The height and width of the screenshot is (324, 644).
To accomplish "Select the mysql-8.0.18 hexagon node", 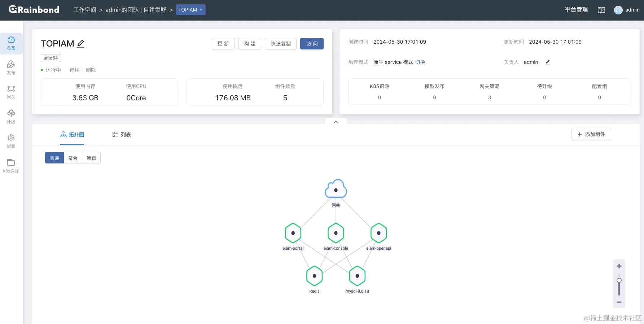I will pos(357,276).
